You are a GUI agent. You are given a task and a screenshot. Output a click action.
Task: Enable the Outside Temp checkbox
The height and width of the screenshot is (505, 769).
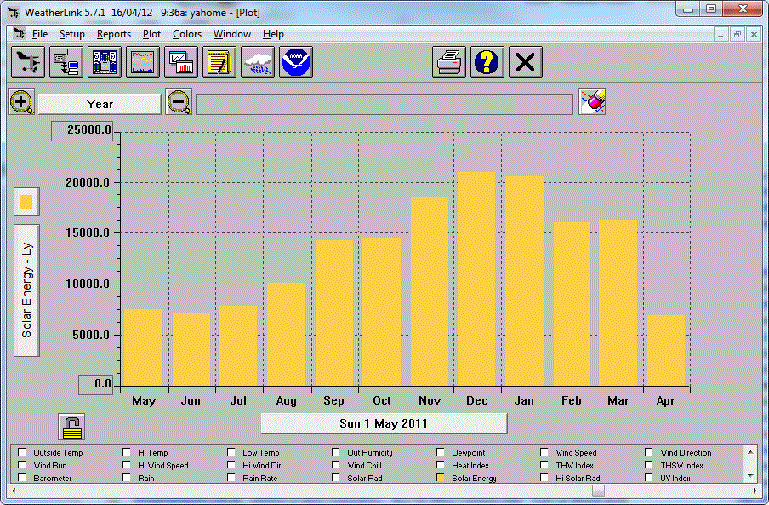click(x=23, y=453)
